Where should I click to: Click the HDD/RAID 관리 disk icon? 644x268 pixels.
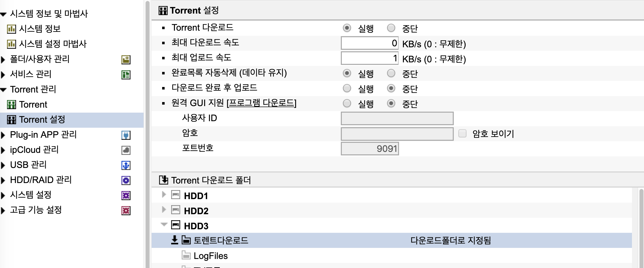(x=126, y=180)
